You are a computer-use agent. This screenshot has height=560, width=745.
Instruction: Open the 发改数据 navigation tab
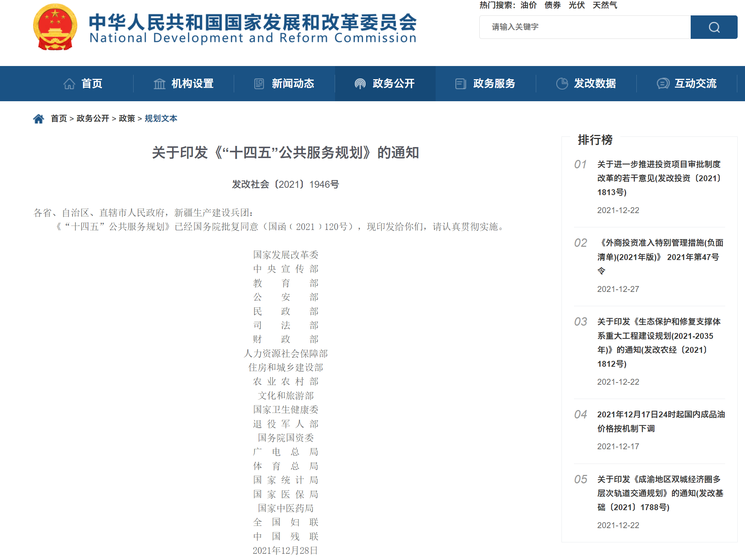point(586,84)
